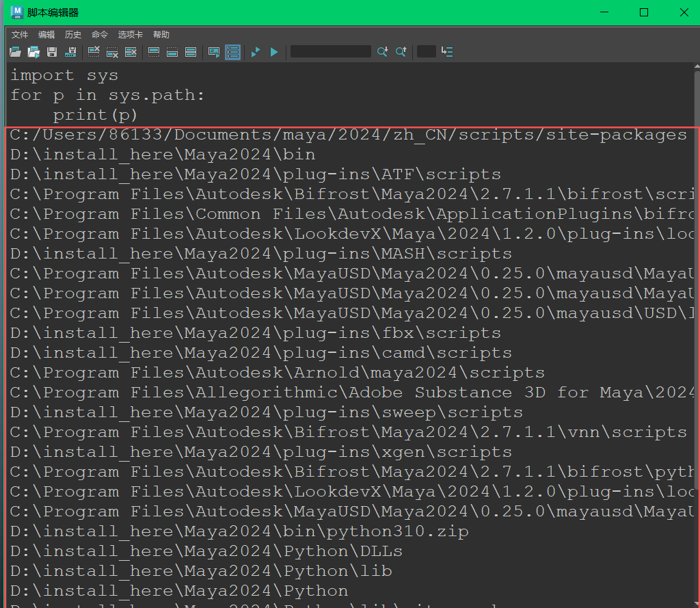Screen dimensions: 700x608
Task: Click the plug-ins\sweep\scripts path line
Action: [267, 412]
